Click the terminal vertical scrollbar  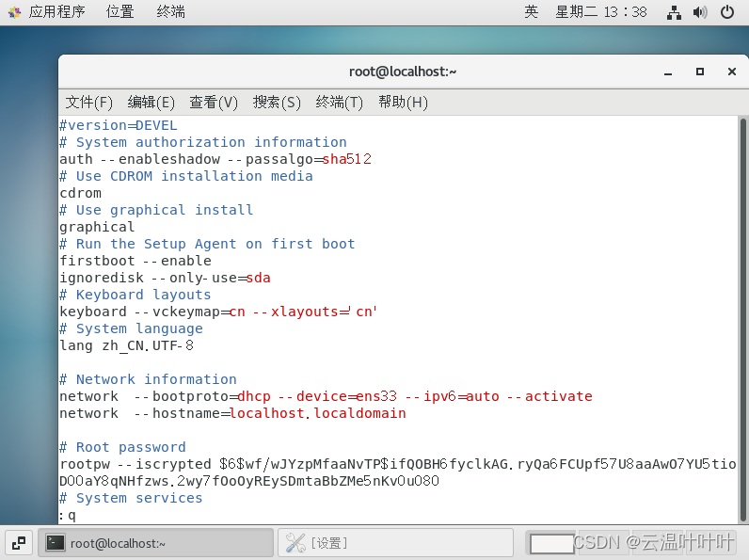point(743,320)
